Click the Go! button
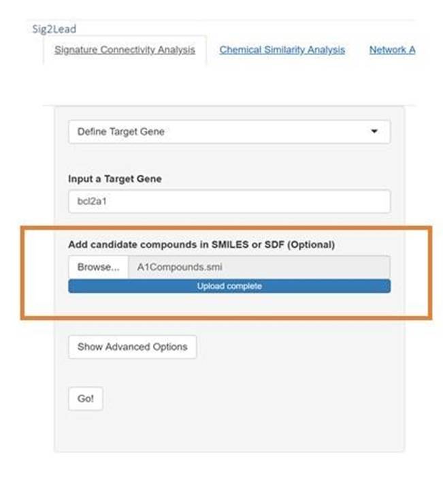Image resolution: width=443 pixels, height=504 pixels. pyautogui.click(x=86, y=399)
